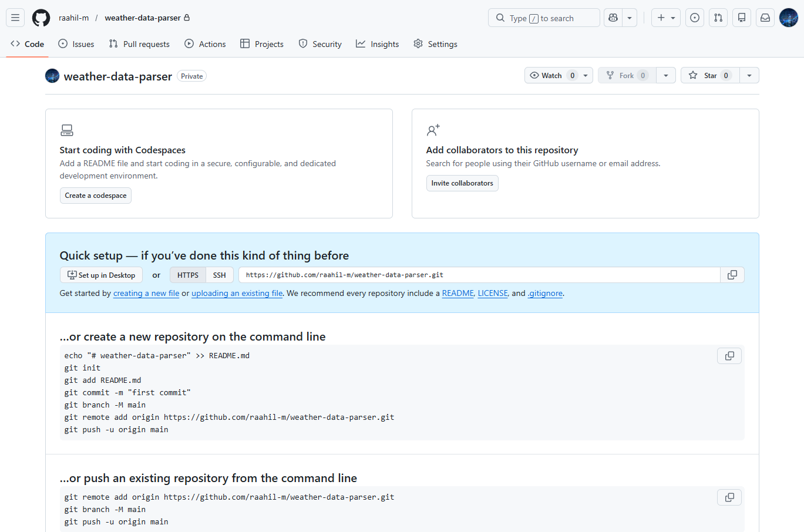Click the raahil-m owner breadcrumb
The image size is (804, 532).
(x=74, y=18)
